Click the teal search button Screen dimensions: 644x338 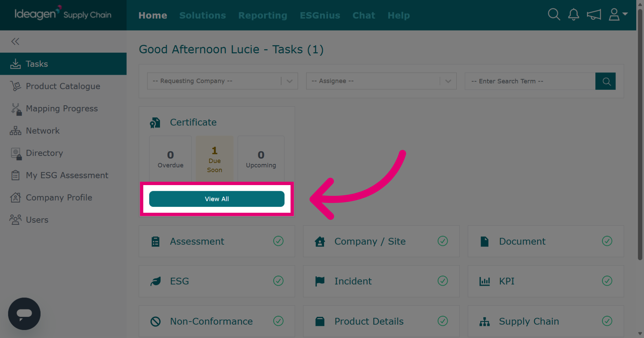pyautogui.click(x=605, y=81)
